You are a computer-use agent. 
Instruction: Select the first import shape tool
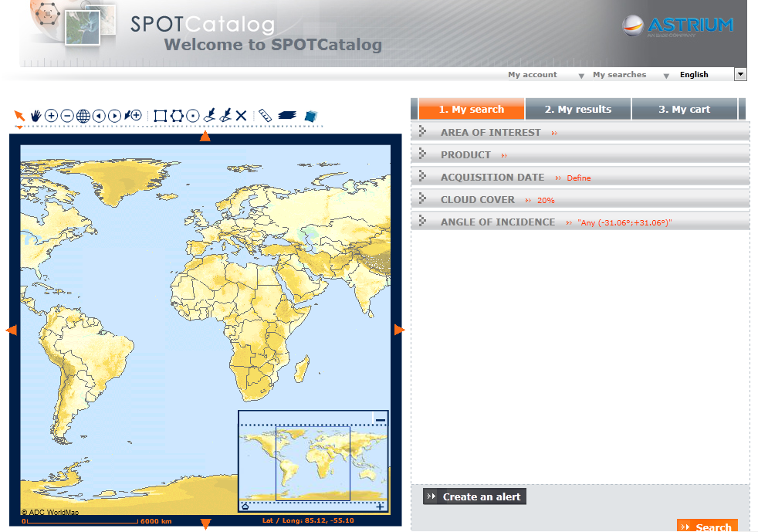pos(209,115)
